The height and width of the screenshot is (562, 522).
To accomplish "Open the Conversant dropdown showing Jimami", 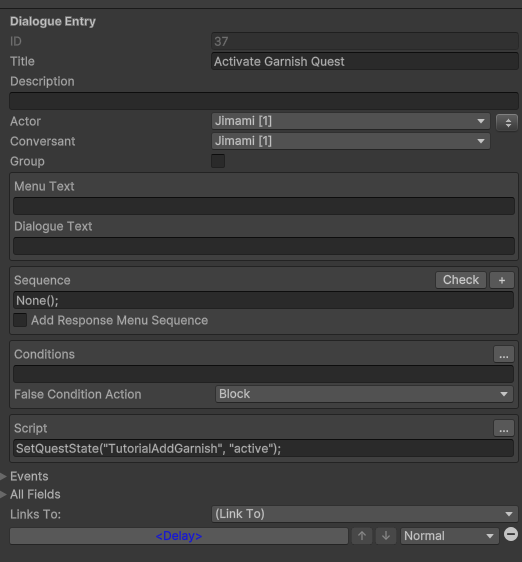I will pyautogui.click(x=351, y=141).
